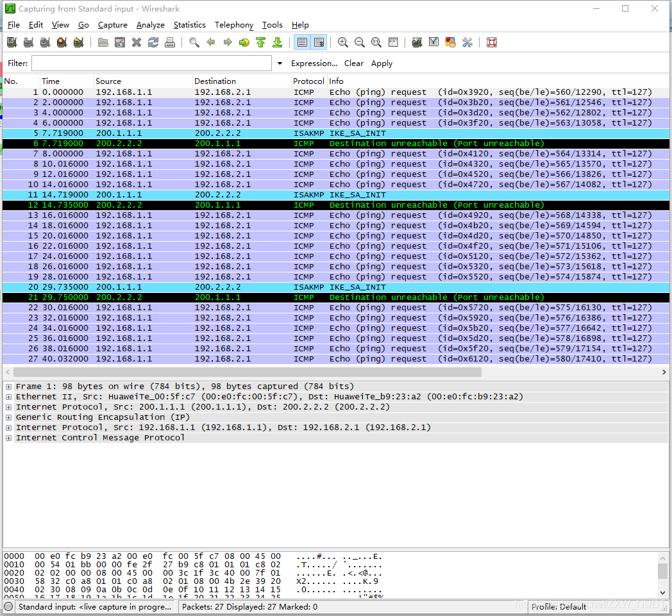Click the Zoom out toolbar icon

pos(360,42)
